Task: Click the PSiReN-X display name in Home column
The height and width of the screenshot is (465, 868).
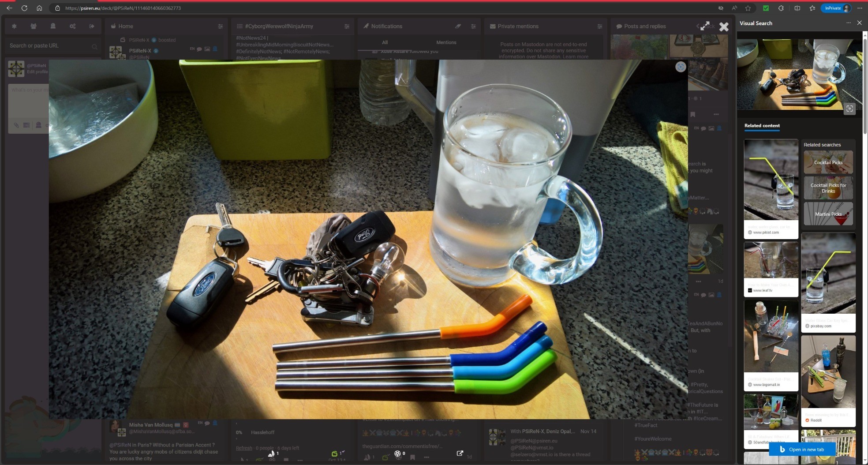Action: (140, 51)
